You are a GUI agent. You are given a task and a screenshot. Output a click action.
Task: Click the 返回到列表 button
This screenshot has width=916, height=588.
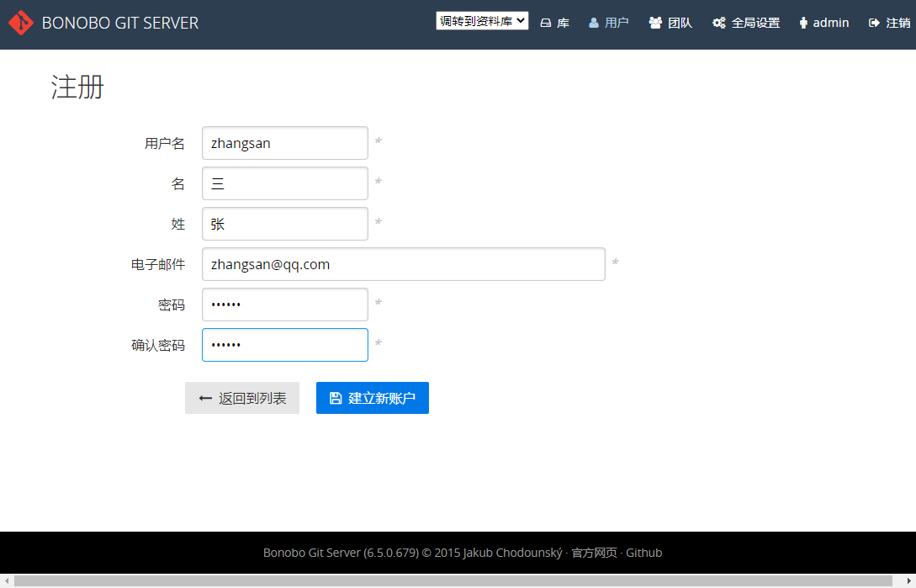242,398
